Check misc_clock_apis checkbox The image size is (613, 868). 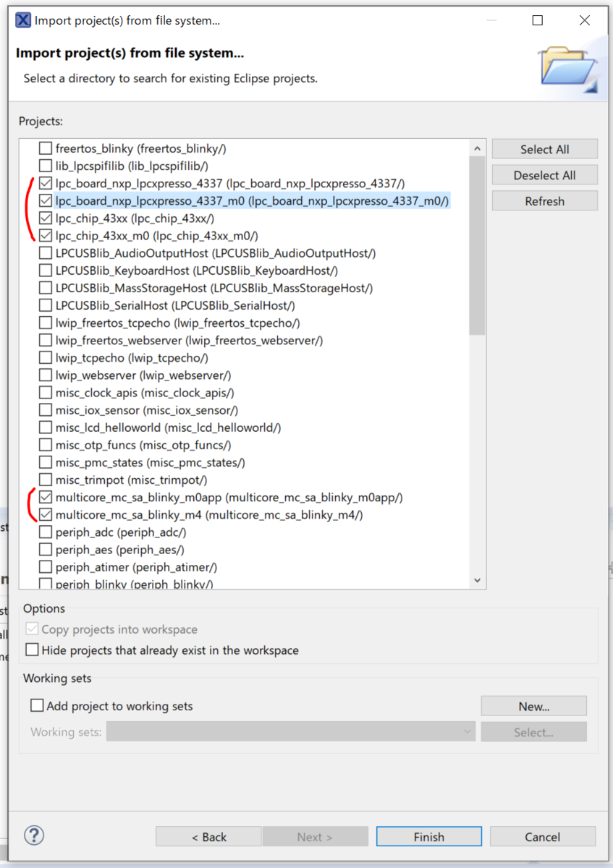pyautogui.click(x=46, y=393)
